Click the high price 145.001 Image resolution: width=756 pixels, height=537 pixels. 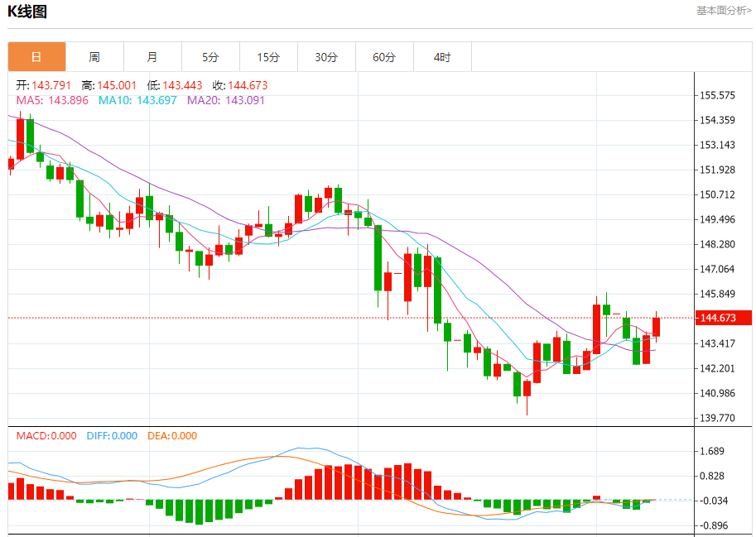[x=117, y=85]
